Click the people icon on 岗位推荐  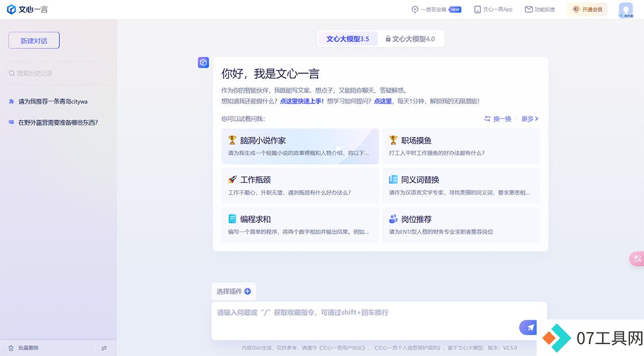click(x=393, y=219)
